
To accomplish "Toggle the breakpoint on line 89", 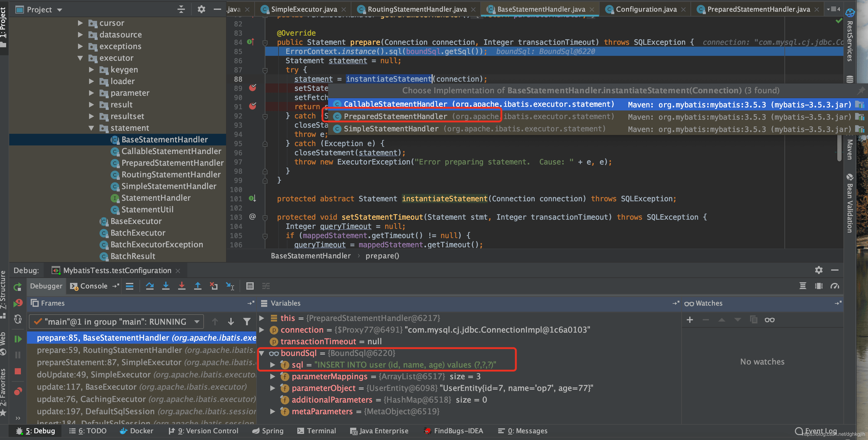I will pyautogui.click(x=252, y=88).
